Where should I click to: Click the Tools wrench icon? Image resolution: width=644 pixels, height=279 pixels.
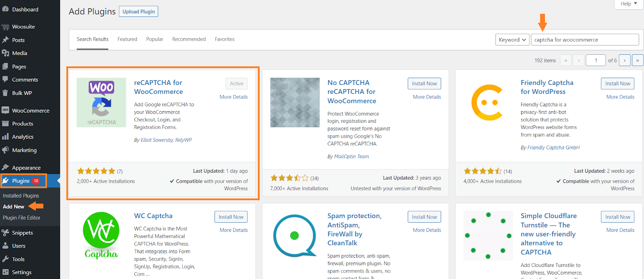[5, 259]
